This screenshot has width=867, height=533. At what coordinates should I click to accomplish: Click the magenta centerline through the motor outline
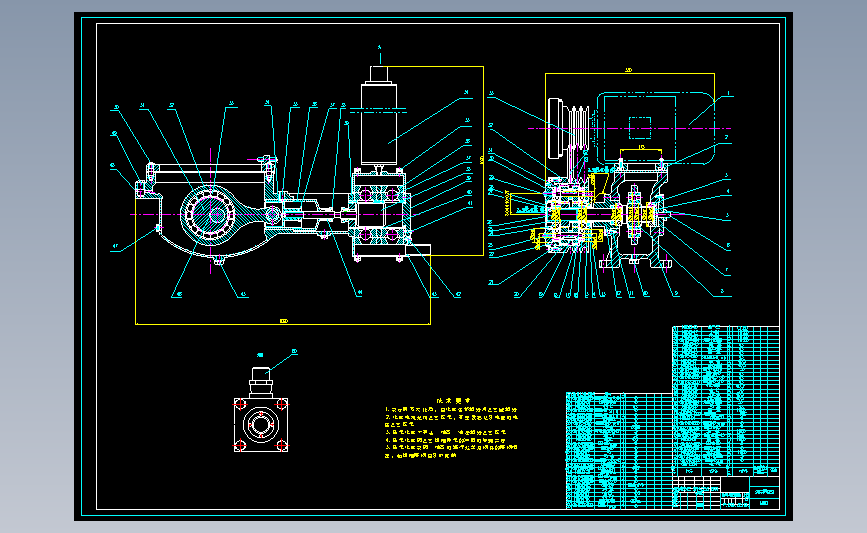pos(629,128)
